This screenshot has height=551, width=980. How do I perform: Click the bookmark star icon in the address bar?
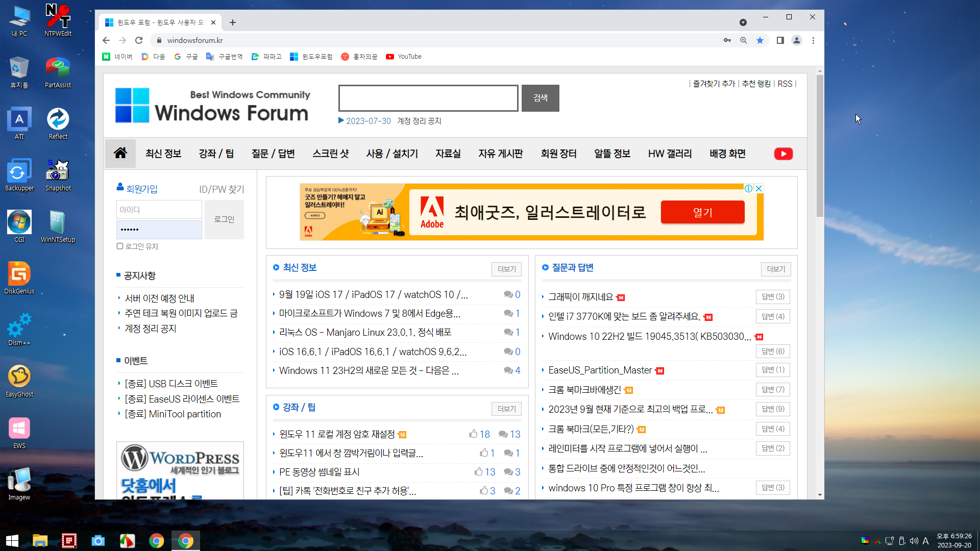point(760,40)
